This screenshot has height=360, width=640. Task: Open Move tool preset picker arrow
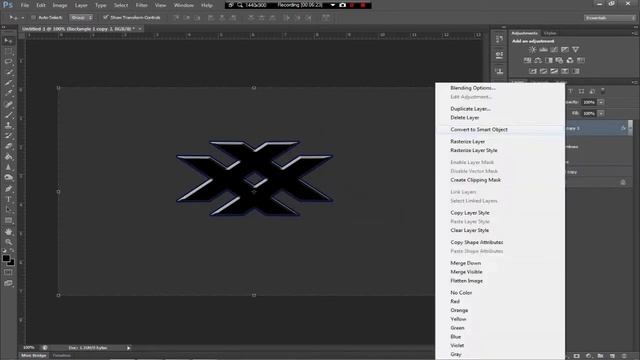[22, 18]
